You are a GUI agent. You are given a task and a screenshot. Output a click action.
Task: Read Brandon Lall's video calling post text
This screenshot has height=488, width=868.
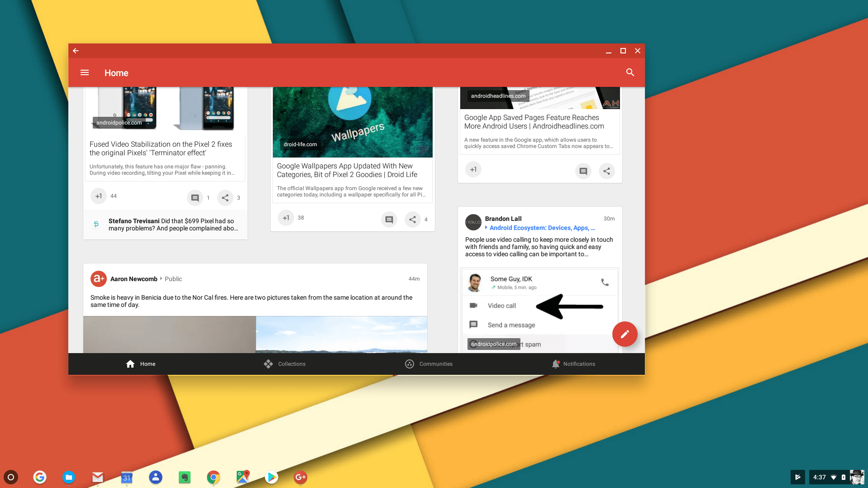pyautogui.click(x=539, y=247)
